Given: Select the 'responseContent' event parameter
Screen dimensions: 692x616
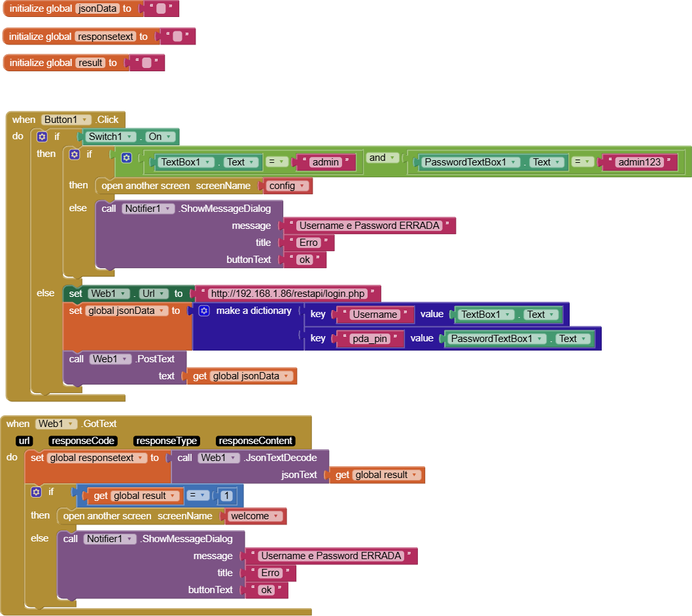Looking at the screenshot, I should coord(256,441).
